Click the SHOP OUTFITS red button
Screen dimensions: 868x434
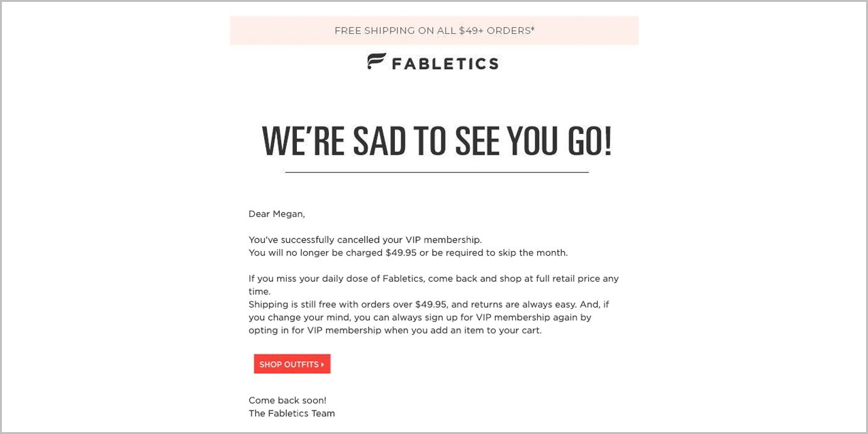point(292,364)
